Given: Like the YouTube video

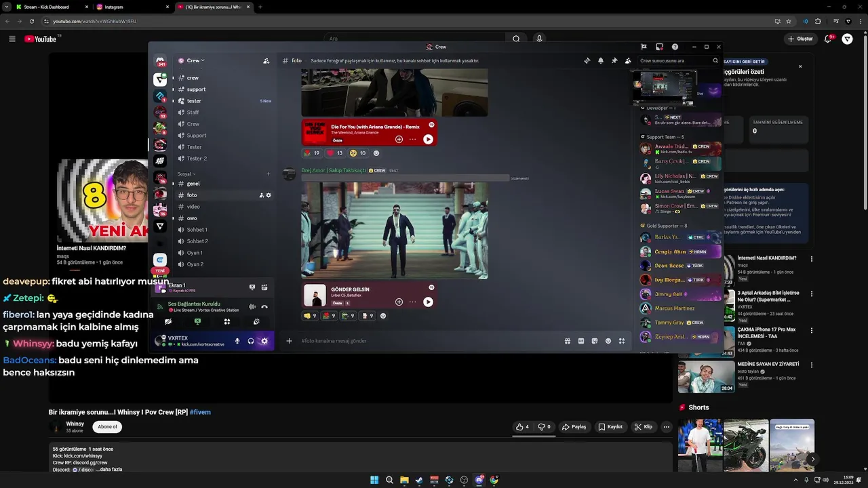Looking at the screenshot, I should coord(522,427).
